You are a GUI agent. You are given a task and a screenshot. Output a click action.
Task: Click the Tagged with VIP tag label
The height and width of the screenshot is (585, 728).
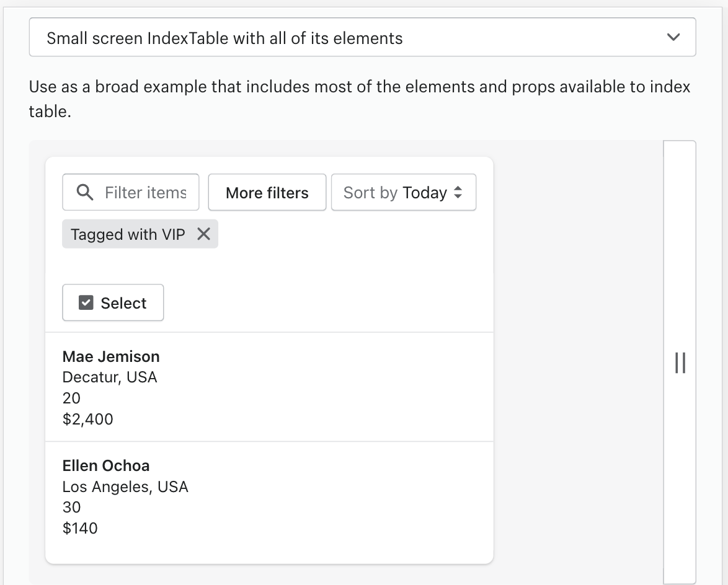click(x=128, y=234)
